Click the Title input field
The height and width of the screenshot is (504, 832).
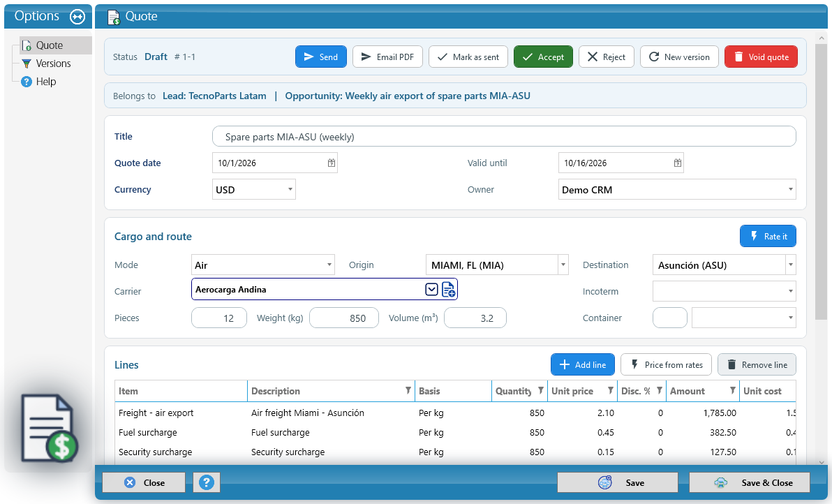[x=504, y=136]
